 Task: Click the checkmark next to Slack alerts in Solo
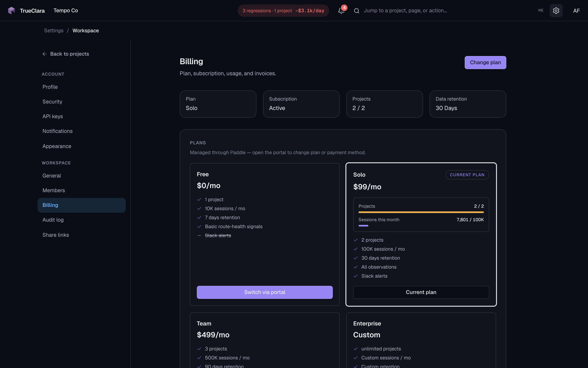pyautogui.click(x=356, y=276)
